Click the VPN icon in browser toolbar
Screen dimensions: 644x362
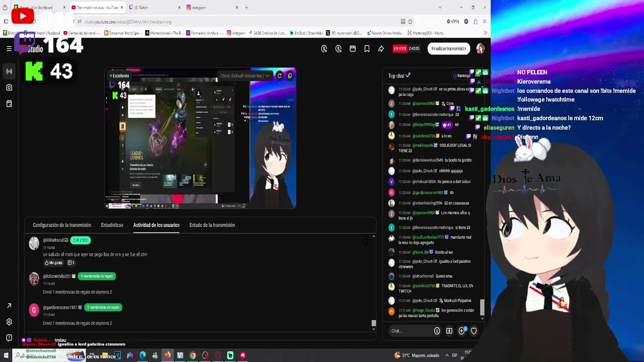point(453,22)
